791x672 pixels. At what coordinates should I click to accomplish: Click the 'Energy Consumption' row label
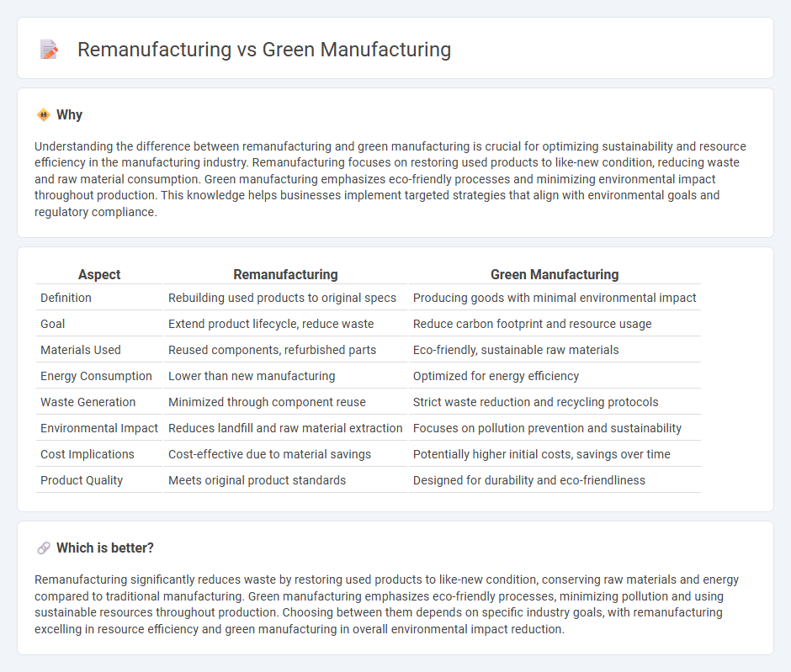click(96, 377)
